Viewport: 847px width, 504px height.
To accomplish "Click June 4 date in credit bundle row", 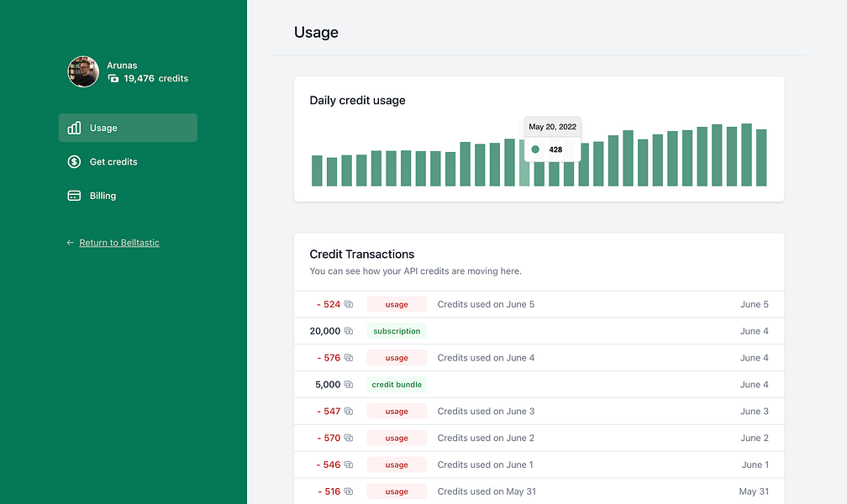I will [754, 384].
